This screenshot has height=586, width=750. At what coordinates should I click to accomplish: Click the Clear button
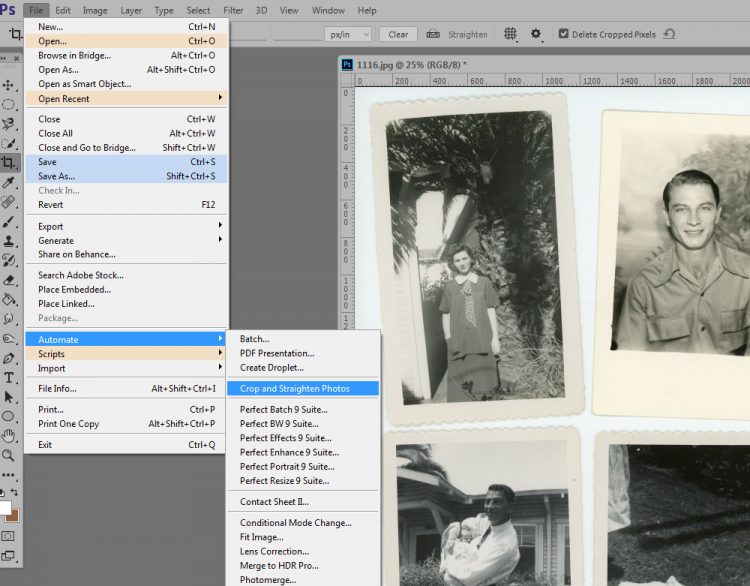coord(398,34)
